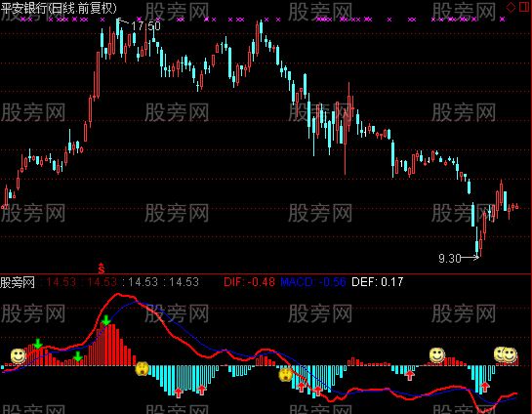The width and height of the screenshot is (532, 414).
Task: Click the 9.30 low price label
Action: (x=450, y=259)
